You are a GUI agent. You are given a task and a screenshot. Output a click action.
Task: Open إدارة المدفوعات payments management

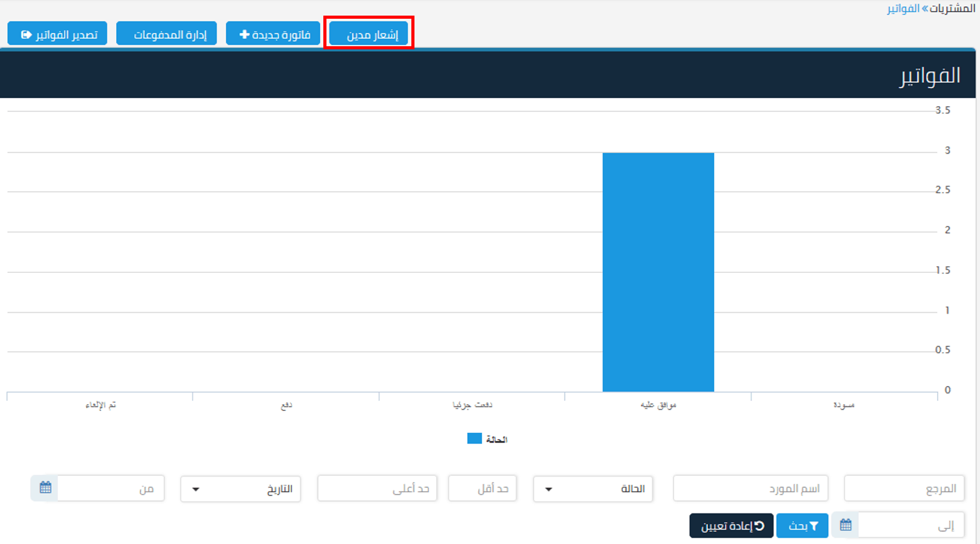point(167,34)
